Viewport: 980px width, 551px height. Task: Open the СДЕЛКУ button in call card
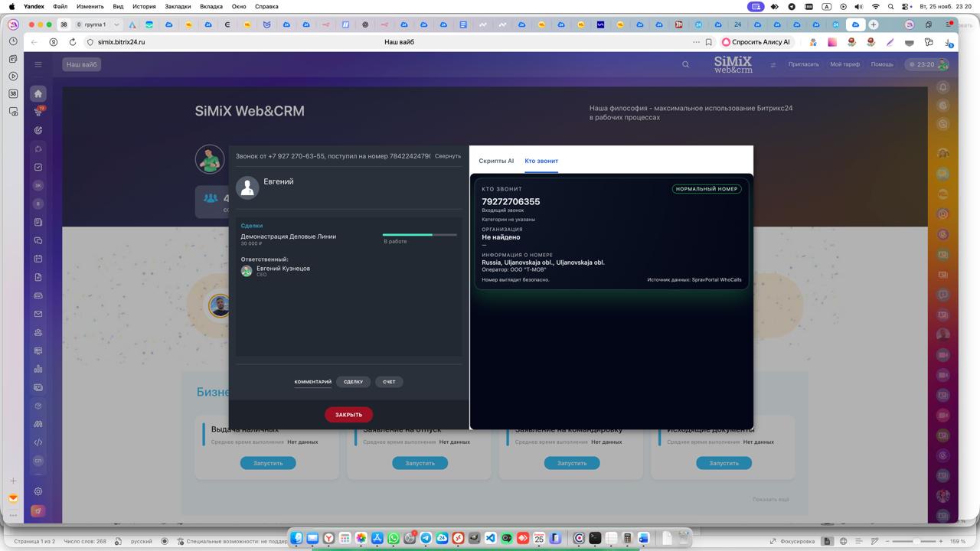(353, 382)
